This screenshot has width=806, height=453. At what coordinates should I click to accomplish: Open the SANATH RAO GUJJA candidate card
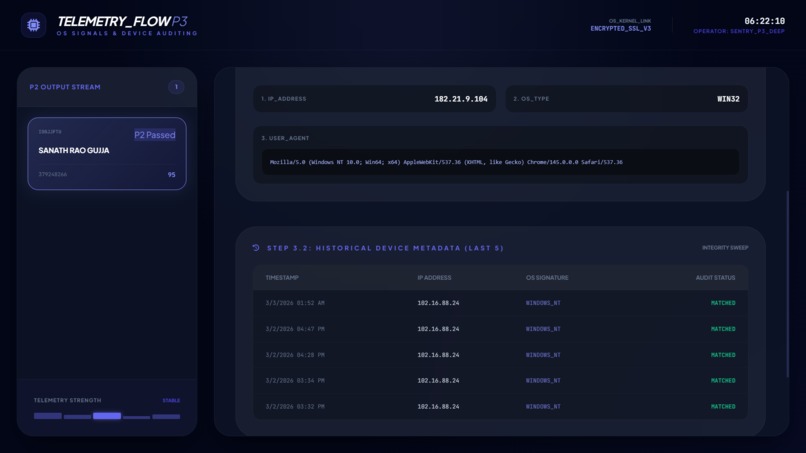[107, 154]
